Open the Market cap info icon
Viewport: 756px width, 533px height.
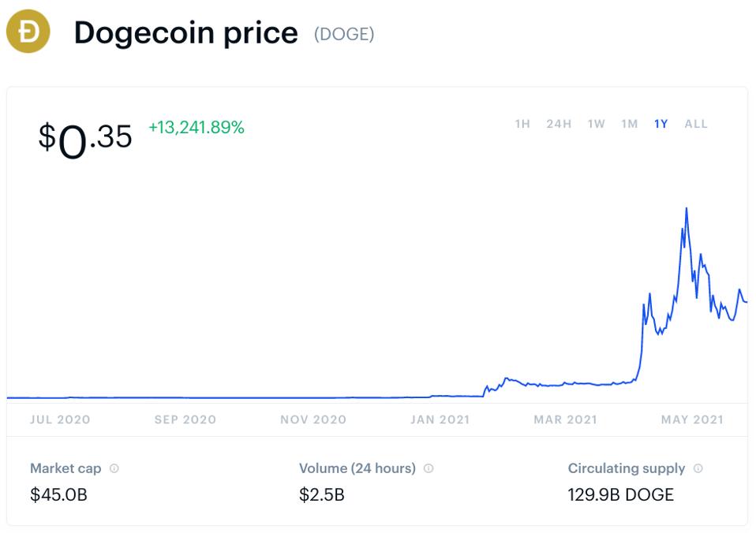(114, 468)
